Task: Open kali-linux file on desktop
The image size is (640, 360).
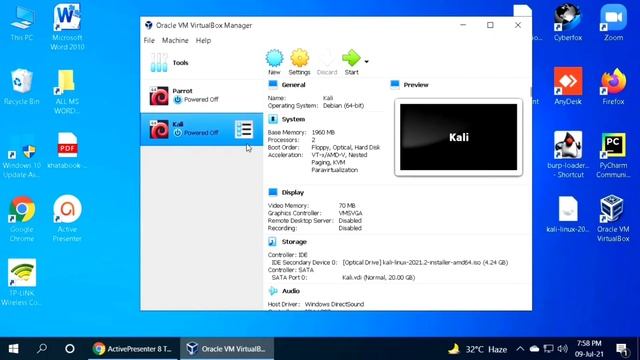Action: point(568,214)
